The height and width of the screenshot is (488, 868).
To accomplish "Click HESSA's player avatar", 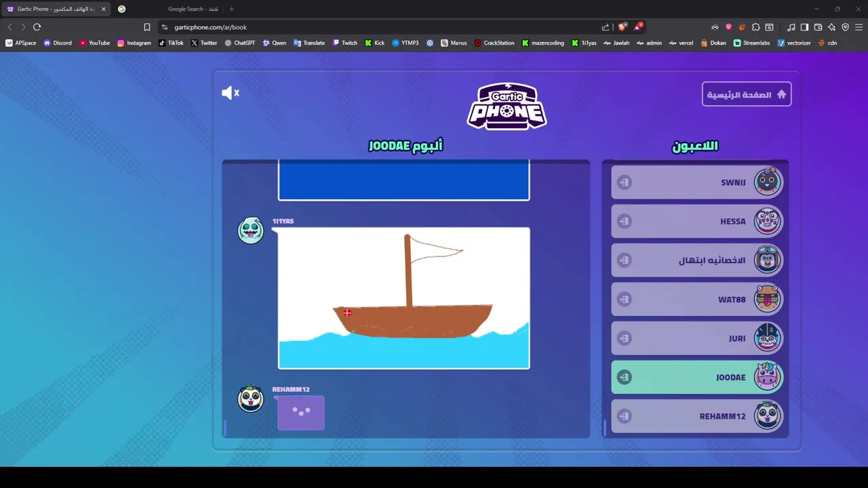I will click(768, 221).
